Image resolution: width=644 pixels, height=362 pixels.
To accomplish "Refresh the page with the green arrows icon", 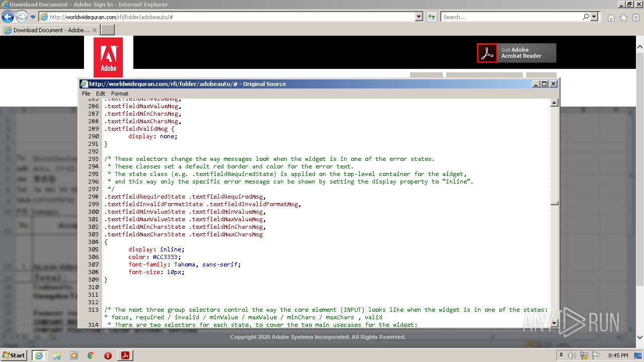I will (x=432, y=17).
